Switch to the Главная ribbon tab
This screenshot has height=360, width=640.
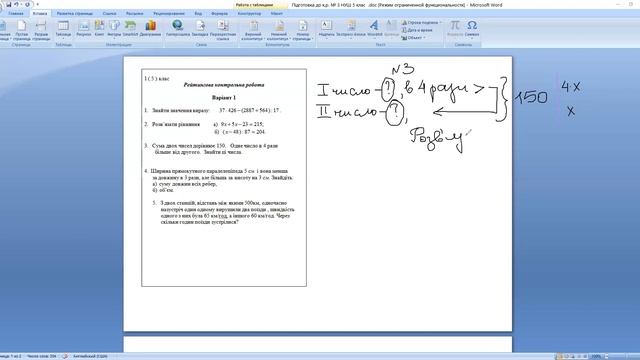pyautogui.click(x=16, y=13)
